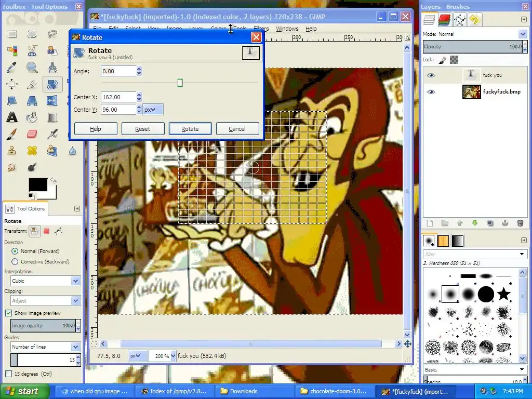Choose Normal (Forward) direction
The width and height of the screenshot is (532, 399).
tap(15, 251)
